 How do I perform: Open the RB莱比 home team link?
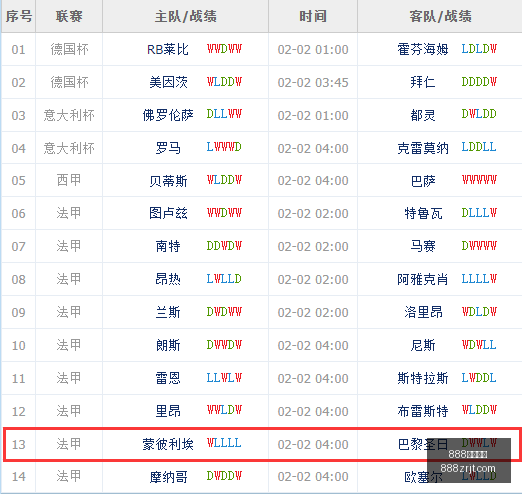tap(168, 50)
